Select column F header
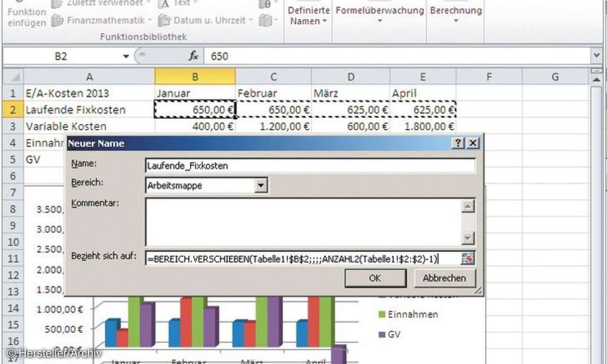The image size is (607, 364). point(489,77)
